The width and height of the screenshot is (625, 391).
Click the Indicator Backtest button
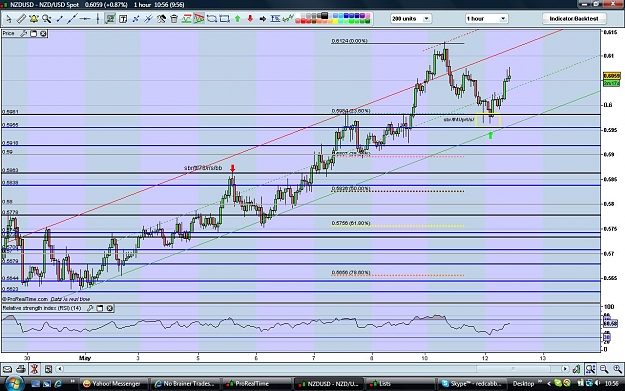tap(574, 19)
